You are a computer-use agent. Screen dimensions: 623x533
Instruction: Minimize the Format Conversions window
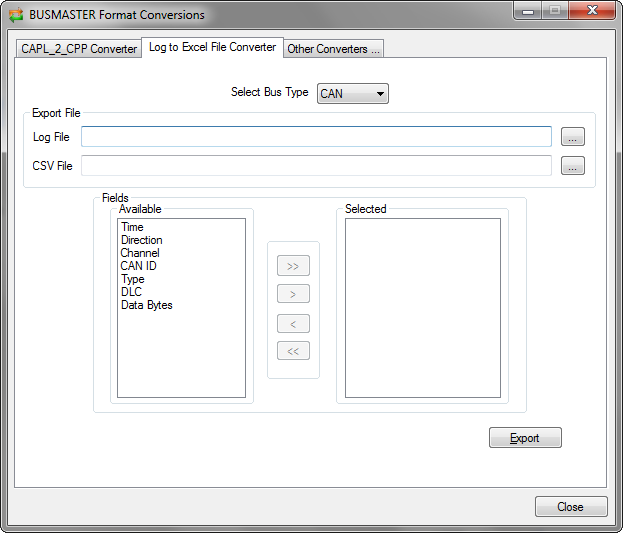coord(528,11)
